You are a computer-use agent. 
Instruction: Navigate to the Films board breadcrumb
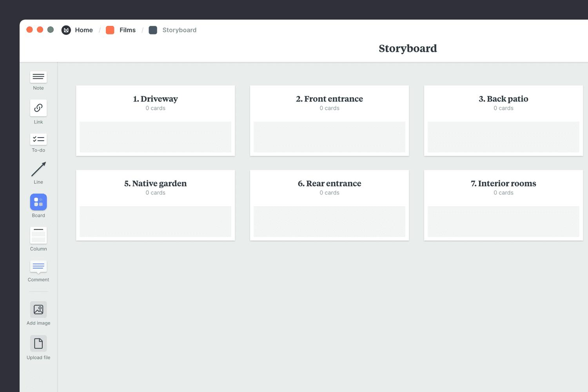click(127, 30)
